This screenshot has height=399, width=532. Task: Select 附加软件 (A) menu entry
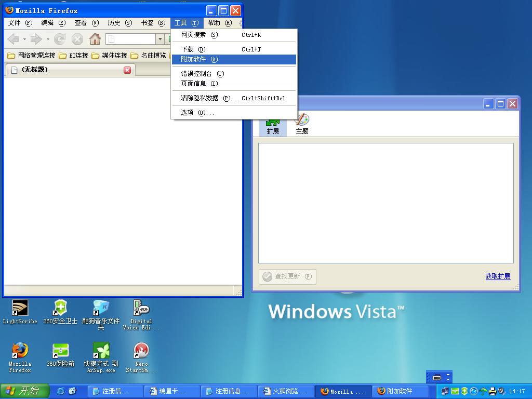point(234,59)
